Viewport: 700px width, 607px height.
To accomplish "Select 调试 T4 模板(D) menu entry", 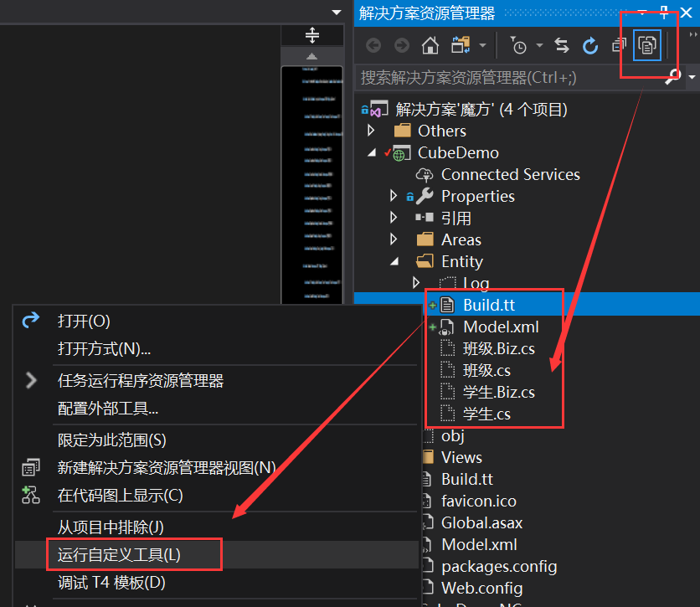I will click(x=111, y=582).
